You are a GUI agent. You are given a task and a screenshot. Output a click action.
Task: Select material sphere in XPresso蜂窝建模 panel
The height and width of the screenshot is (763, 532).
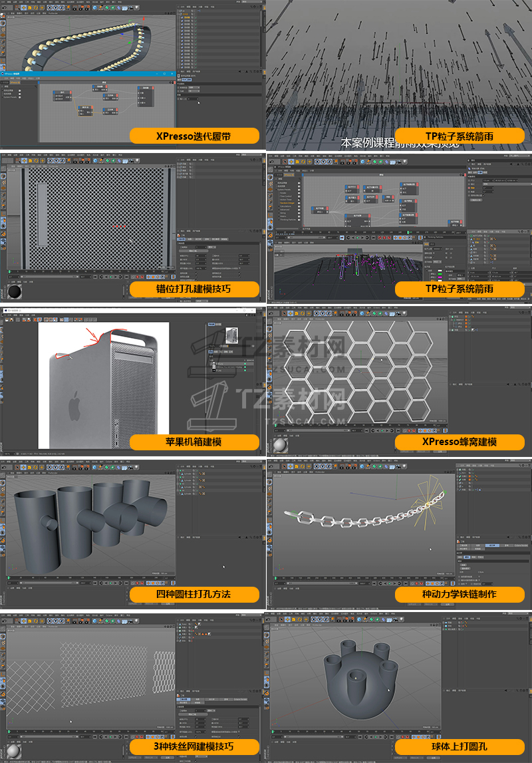point(280,446)
